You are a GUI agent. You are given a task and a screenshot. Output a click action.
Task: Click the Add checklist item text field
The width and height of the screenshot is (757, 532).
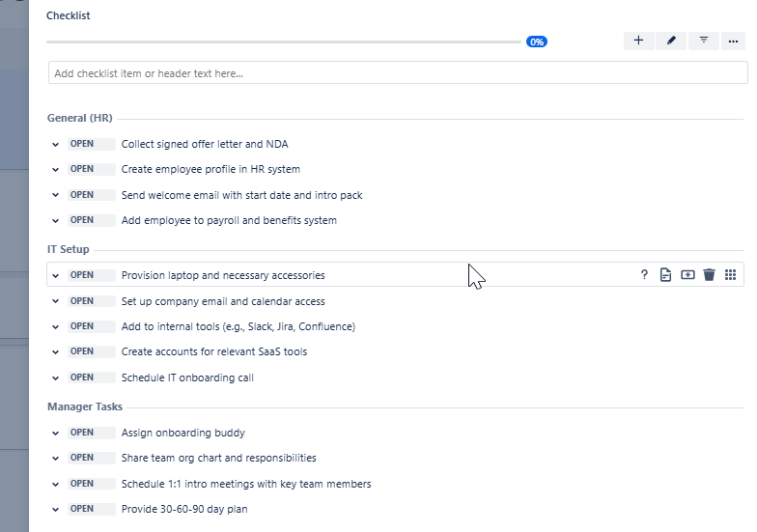tap(398, 73)
